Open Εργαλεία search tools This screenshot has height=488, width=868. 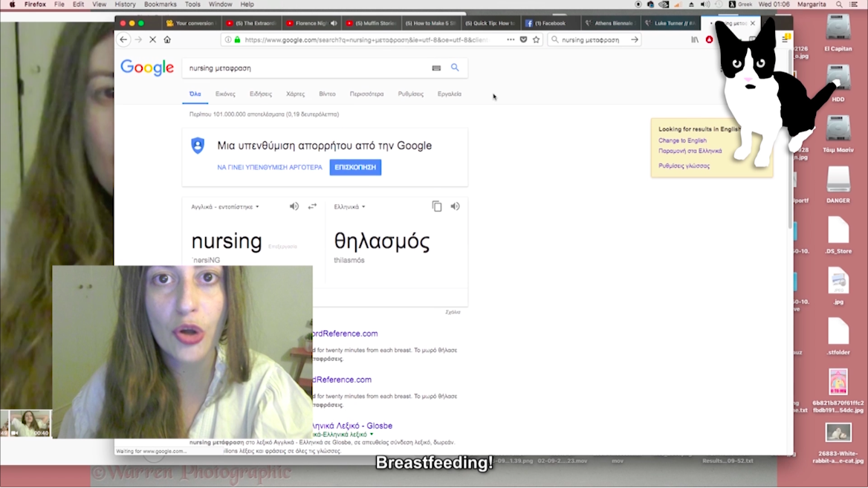pyautogui.click(x=450, y=94)
